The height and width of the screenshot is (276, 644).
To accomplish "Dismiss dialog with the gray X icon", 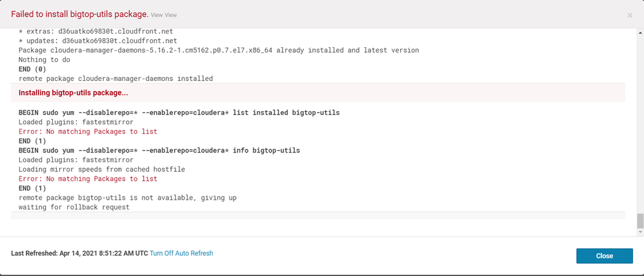I will [630, 15].
